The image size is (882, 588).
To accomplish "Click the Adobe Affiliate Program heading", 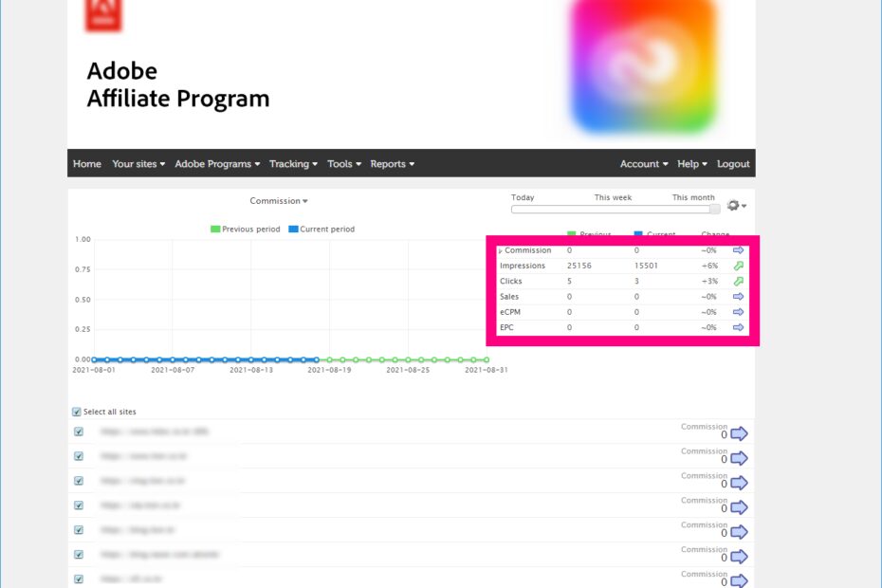I will point(178,84).
